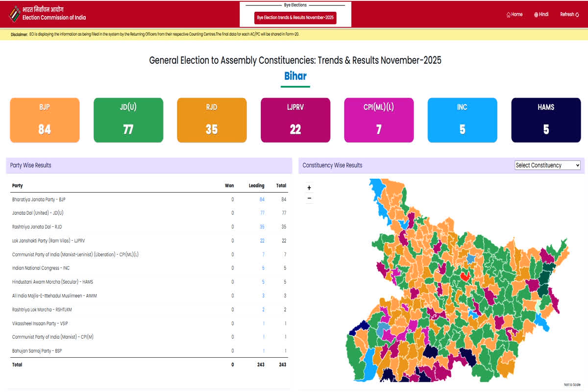
Task: Switch to the Bihar results tab
Action: [294, 76]
